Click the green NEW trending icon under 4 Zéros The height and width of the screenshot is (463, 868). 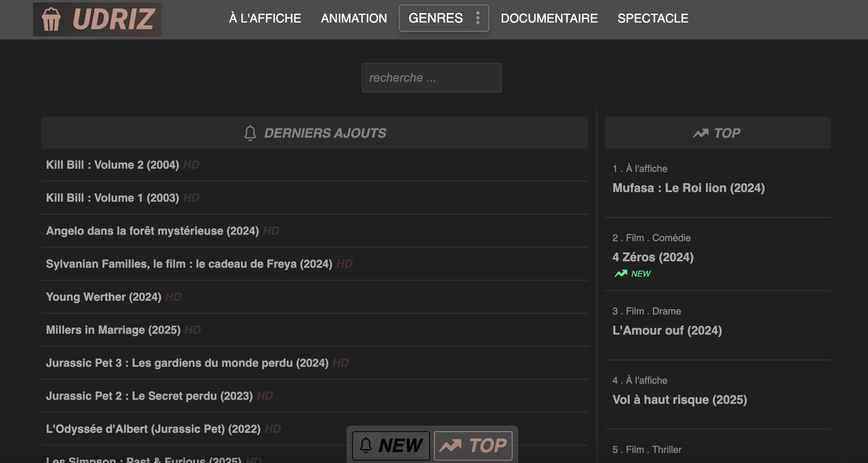(621, 274)
